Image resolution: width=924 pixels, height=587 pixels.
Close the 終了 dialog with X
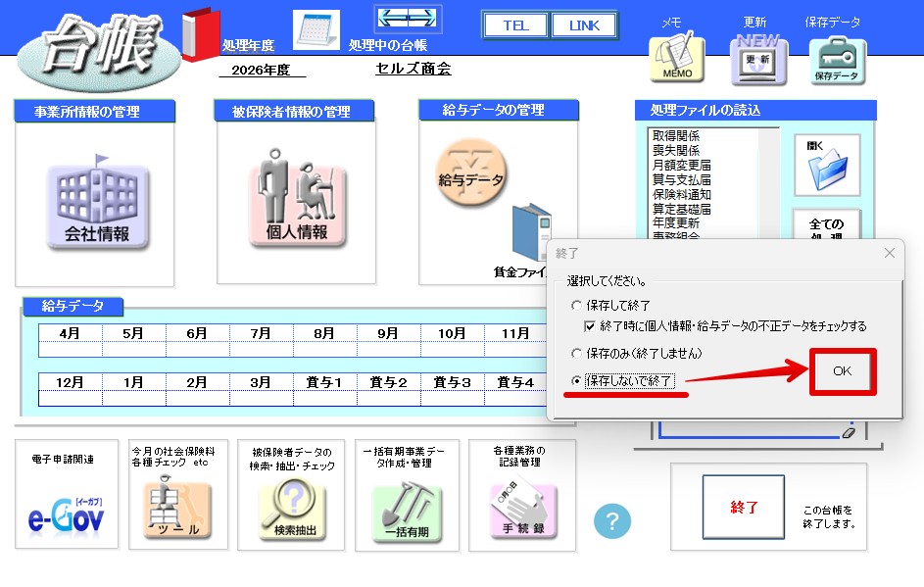[890, 253]
